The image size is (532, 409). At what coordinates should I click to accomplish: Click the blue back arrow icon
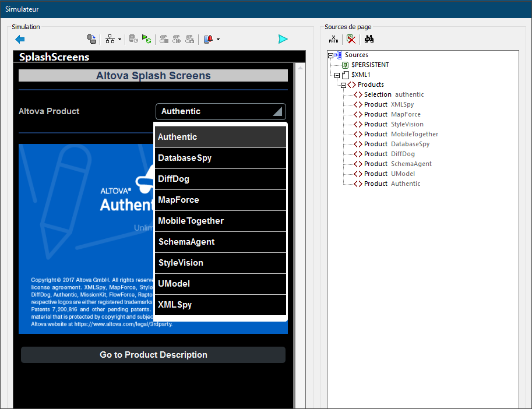(20, 39)
